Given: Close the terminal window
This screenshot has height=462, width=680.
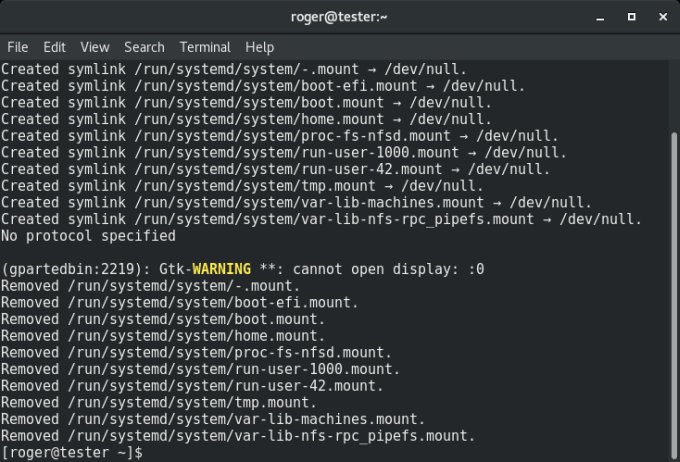Looking at the screenshot, I should [x=661, y=16].
